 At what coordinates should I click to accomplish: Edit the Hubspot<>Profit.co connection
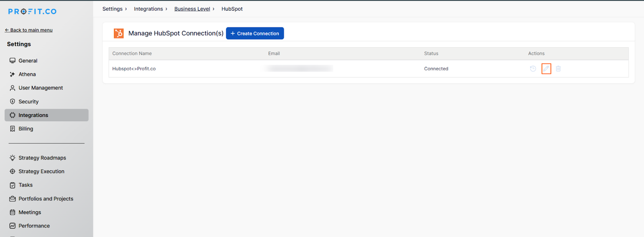tap(546, 69)
